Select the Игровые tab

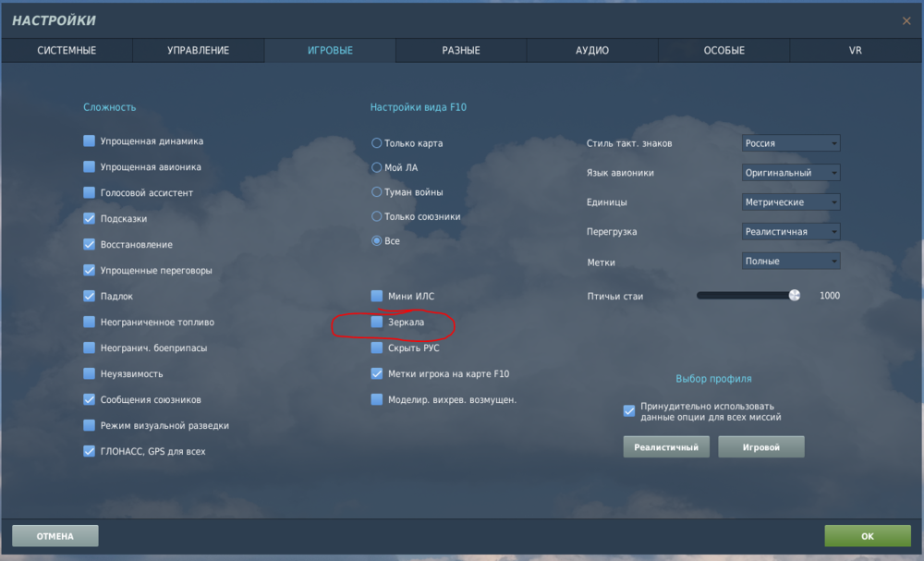[x=330, y=51]
